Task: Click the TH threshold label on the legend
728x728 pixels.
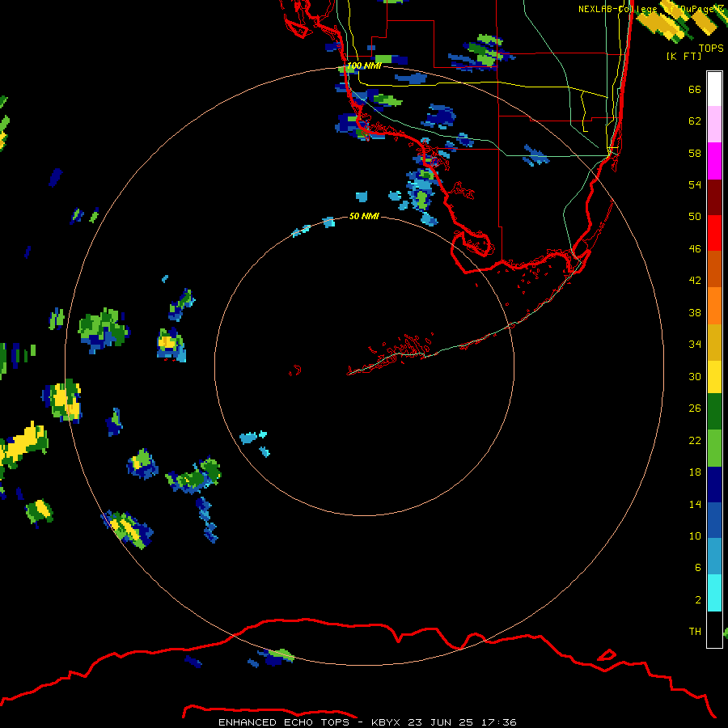Action: 695,632
